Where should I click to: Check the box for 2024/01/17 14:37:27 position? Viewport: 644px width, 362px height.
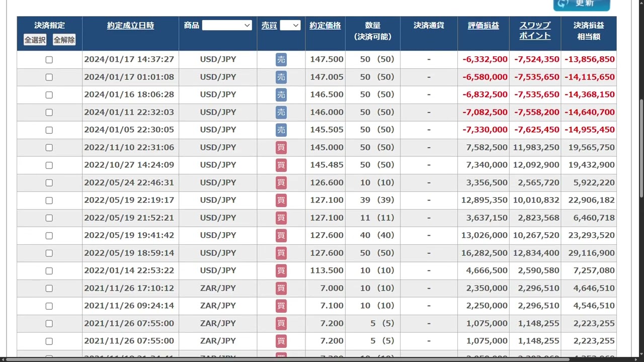(x=49, y=59)
